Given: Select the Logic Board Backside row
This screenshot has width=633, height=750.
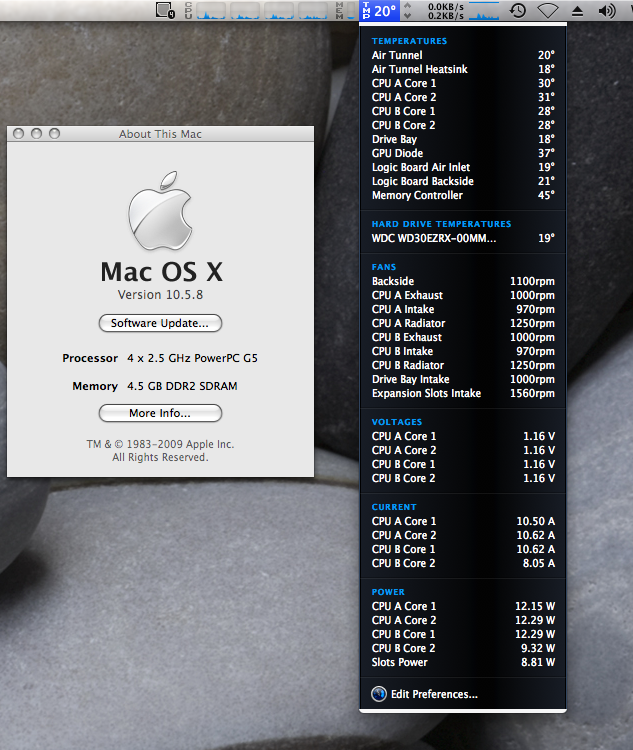Looking at the screenshot, I should click(463, 181).
